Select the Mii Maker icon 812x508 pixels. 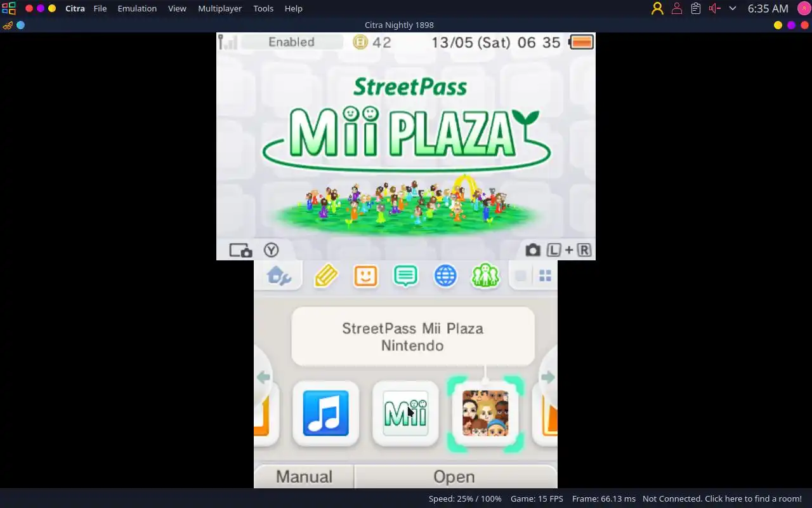(405, 413)
